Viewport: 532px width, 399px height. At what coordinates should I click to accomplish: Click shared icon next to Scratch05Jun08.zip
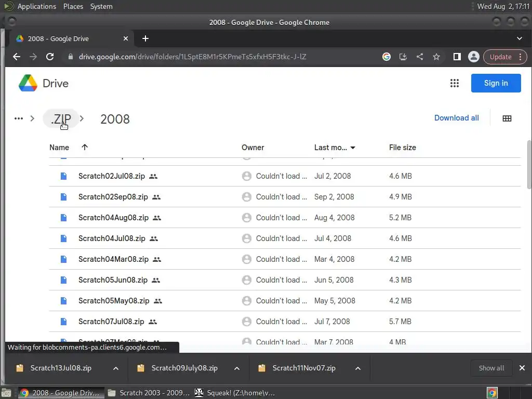(156, 280)
